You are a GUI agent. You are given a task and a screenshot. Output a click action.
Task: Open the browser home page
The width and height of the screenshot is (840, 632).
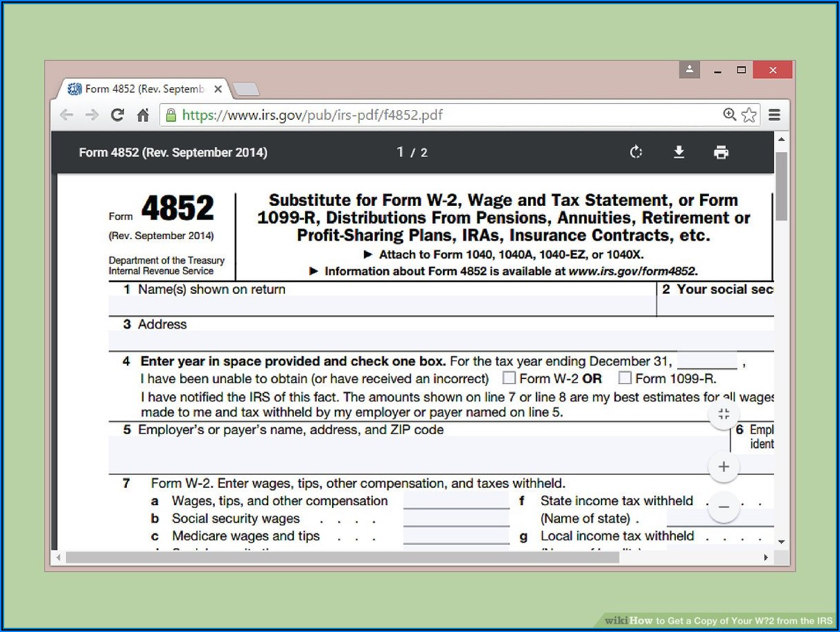pos(143,114)
